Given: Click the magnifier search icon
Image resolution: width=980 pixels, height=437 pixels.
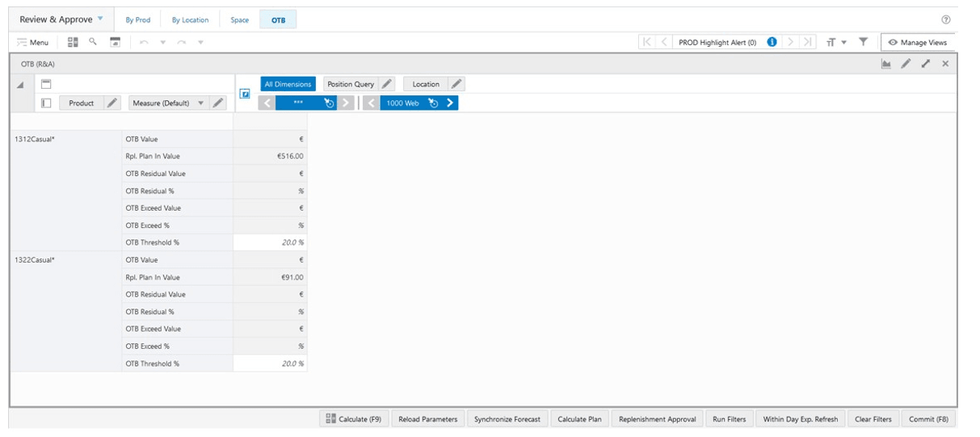Looking at the screenshot, I should click(93, 41).
